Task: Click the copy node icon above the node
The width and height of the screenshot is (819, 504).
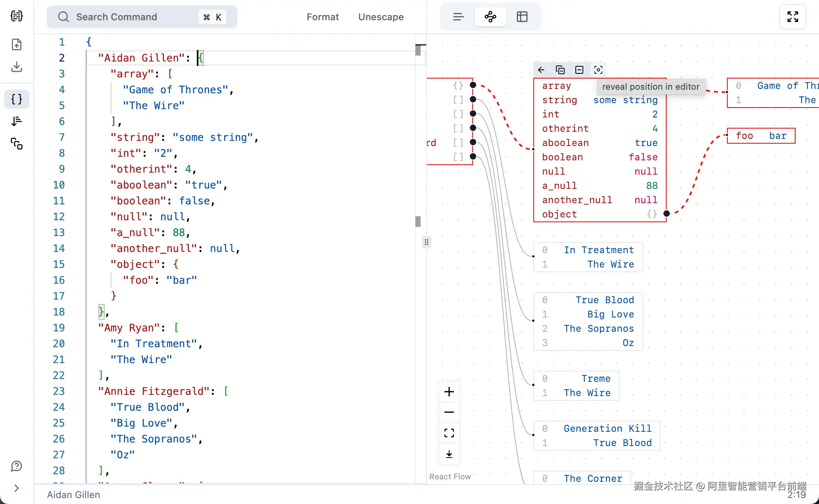Action: [560, 70]
